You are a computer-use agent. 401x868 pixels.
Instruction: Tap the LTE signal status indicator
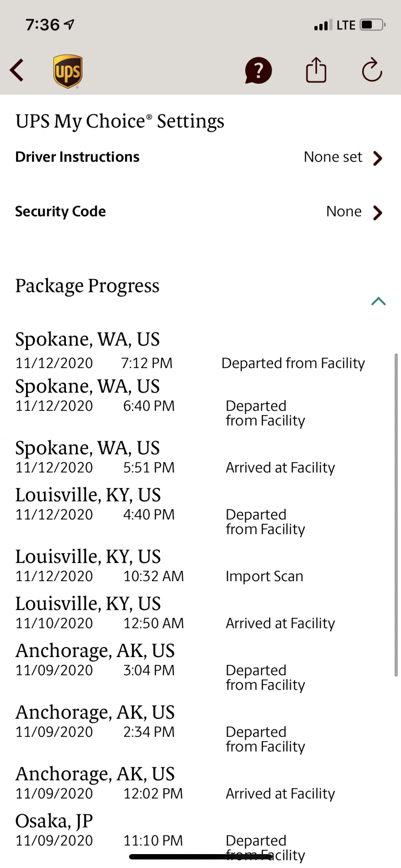(x=346, y=25)
